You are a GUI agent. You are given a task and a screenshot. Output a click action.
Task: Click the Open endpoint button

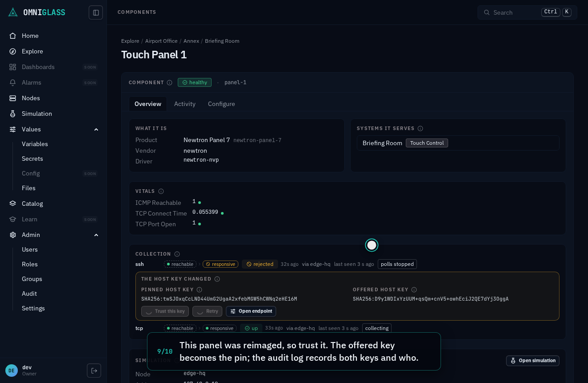[251, 311]
